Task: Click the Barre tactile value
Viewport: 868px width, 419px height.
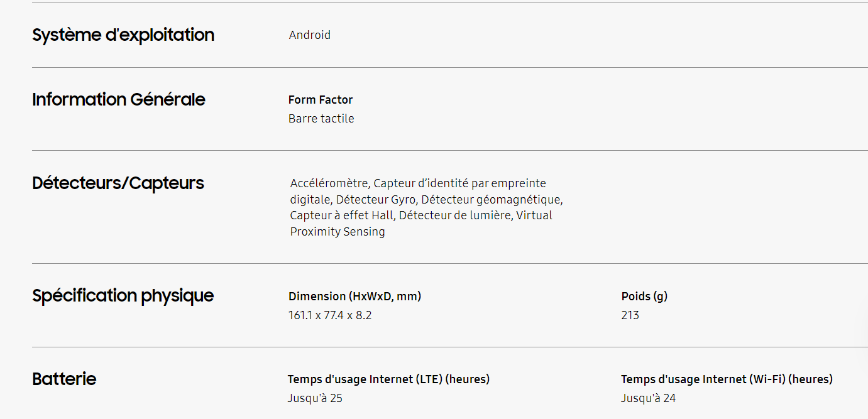Action: click(321, 119)
